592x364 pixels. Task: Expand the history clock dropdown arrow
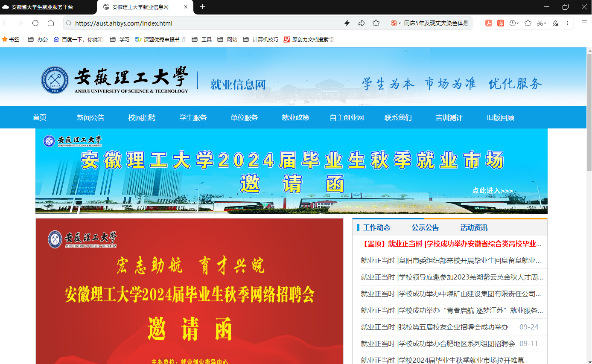click(x=518, y=23)
